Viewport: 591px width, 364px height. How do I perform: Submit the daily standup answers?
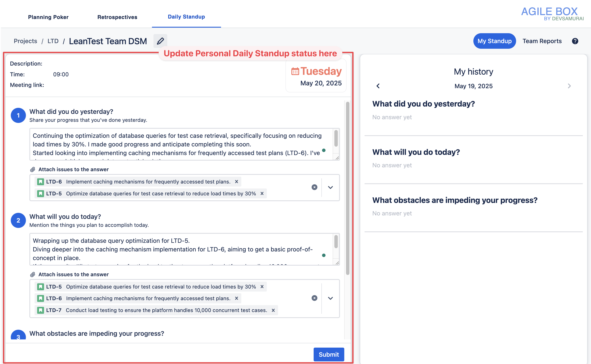pos(329,354)
